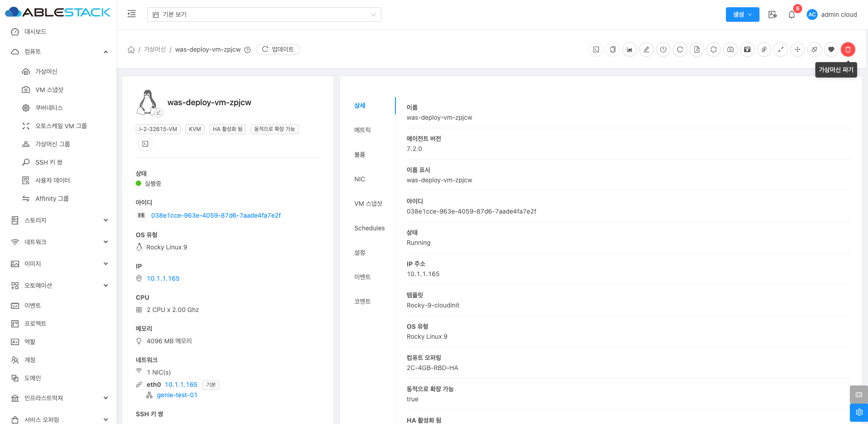Toggle the sidebar collapse menu icon
Viewport: 868px width, 424px height.
tap(132, 14)
